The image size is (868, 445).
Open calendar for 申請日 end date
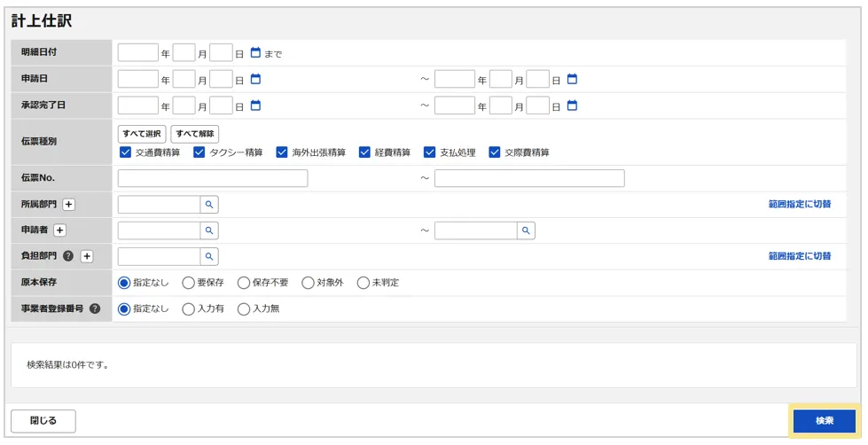(572, 80)
